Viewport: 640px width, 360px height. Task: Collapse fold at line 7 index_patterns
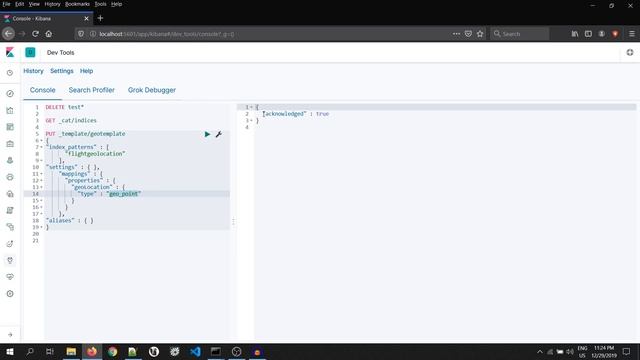pyautogui.click(x=41, y=147)
